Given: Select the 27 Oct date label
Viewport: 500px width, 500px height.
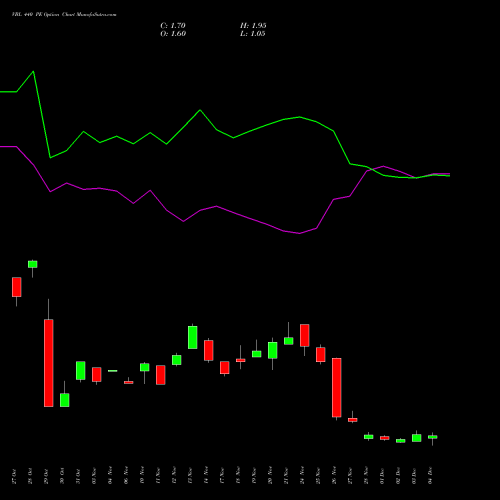Looking at the screenshot, I should coord(14,476).
